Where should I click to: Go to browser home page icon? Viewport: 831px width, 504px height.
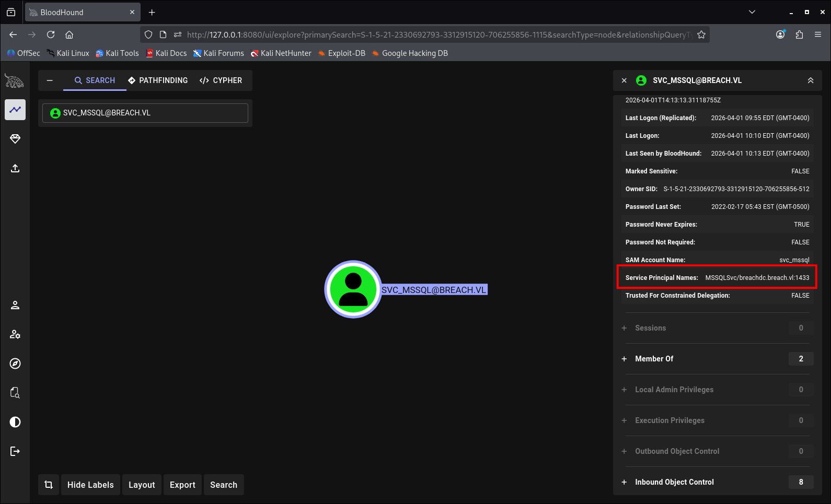[69, 34]
